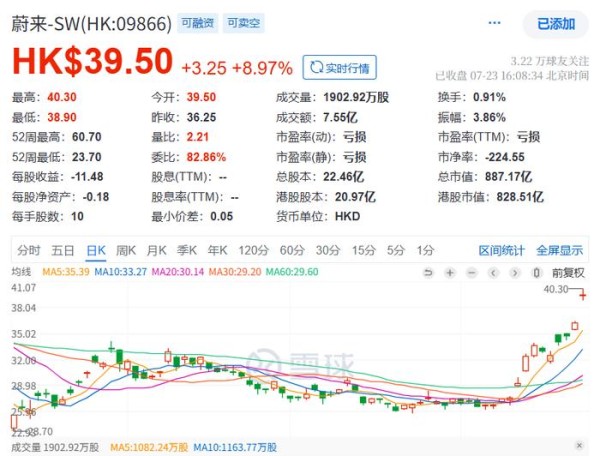Screen dimensions: 600x456
Task: Select the 5分 chart interval
Action: click(396, 251)
